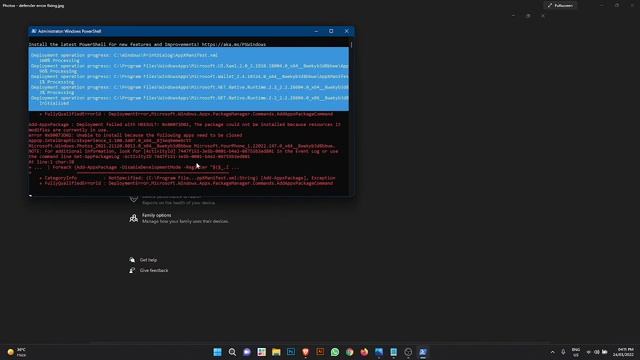This screenshot has width=640, height=360.
Task: Click the Device performance health icon
Action: [x=133, y=199]
